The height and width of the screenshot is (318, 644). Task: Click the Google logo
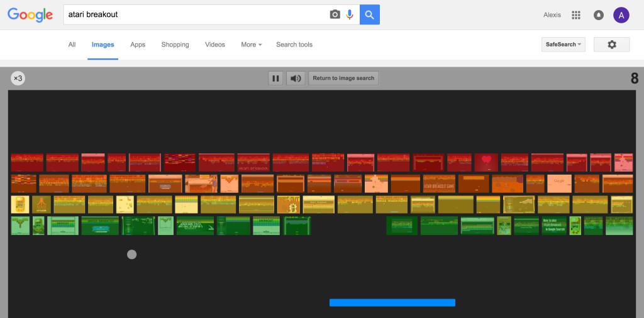point(30,15)
